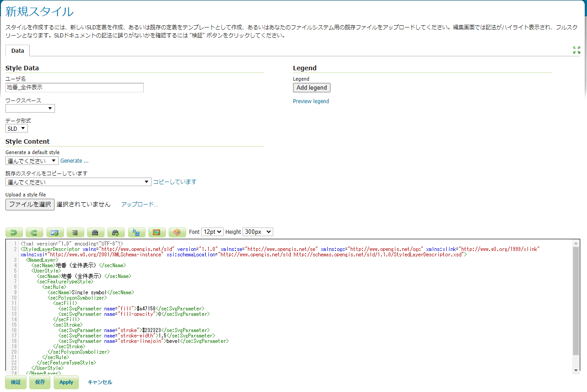Toggle fullscreen with the green arrows icon
Image resolution: width=587 pixels, height=392 pixels.
576,50
